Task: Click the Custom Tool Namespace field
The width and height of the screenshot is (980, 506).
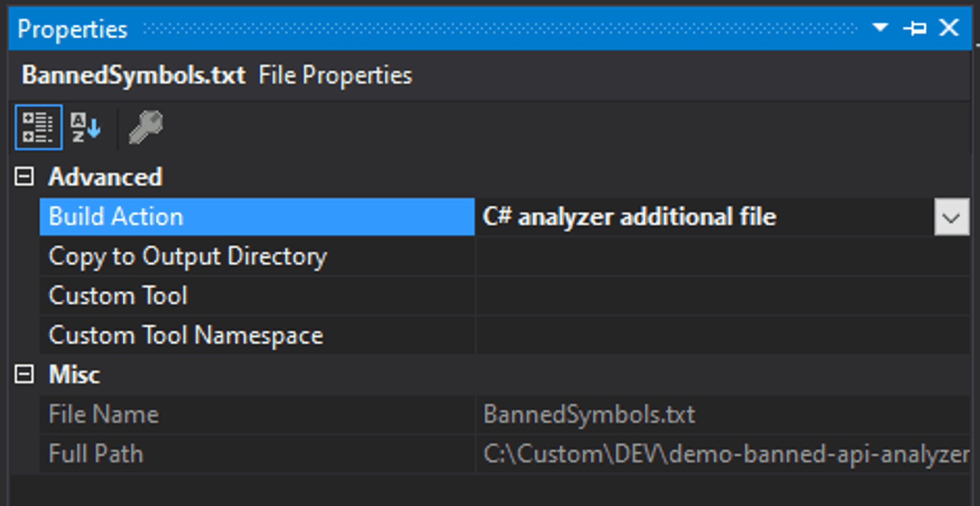Action: (x=664, y=335)
